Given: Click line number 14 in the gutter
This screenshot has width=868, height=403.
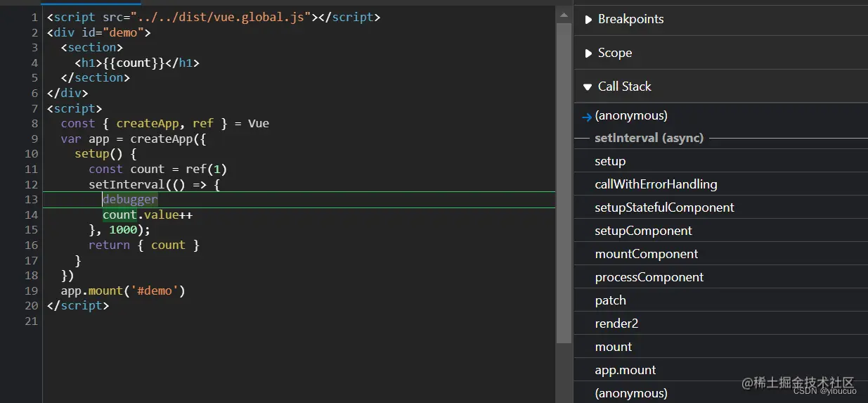Looking at the screenshot, I should [31, 215].
